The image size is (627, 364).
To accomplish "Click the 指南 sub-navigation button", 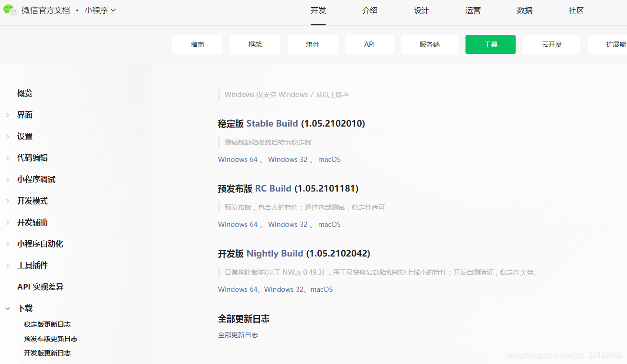I will pyautogui.click(x=197, y=44).
